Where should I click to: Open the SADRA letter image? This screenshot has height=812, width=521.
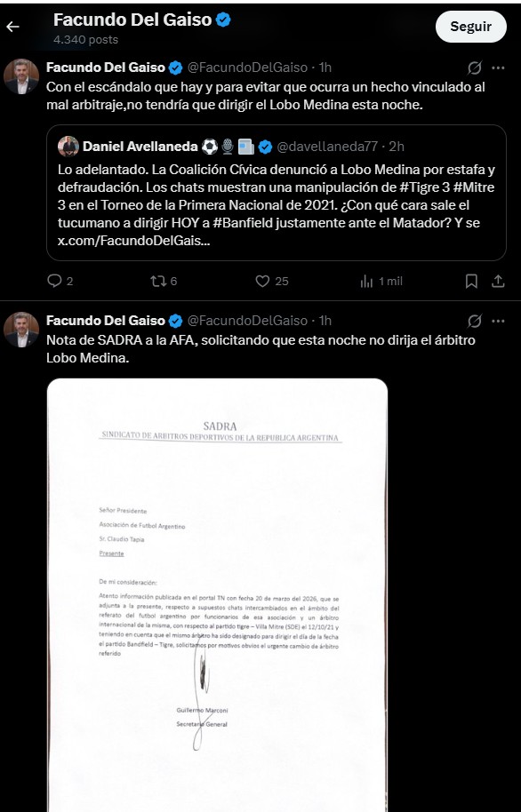[x=217, y=595]
